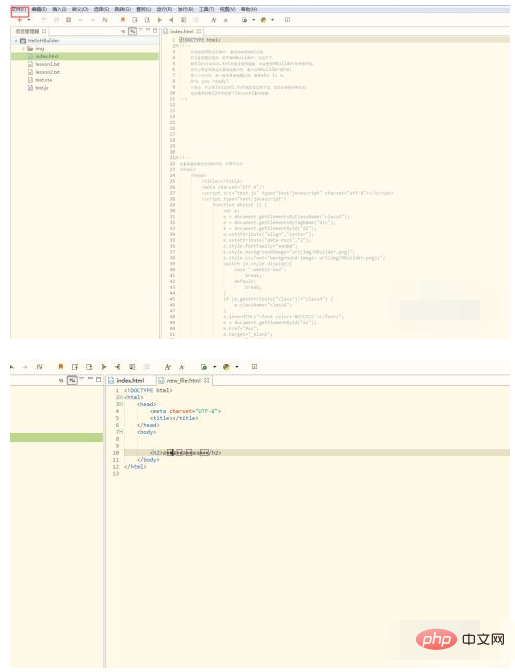Click the last square icon in lower toolbar
The image size is (515, 672).
coord(254,367)
